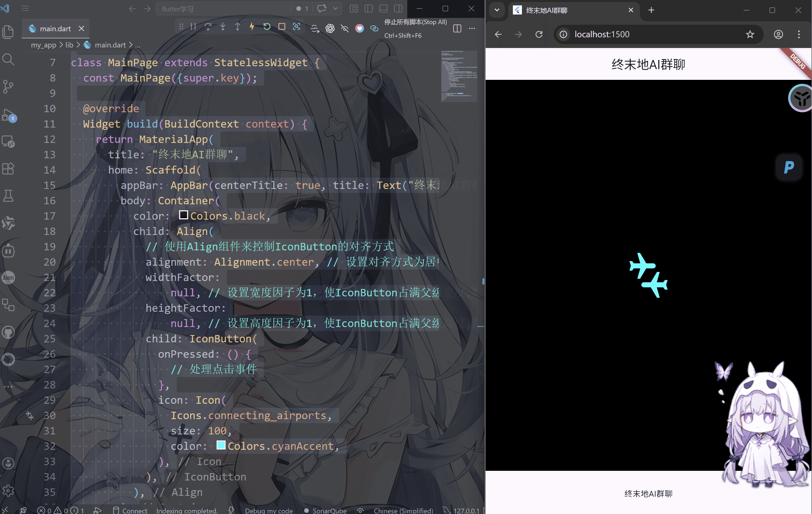Select the 终末地AI群聊 browser tab

coord(573,10)
